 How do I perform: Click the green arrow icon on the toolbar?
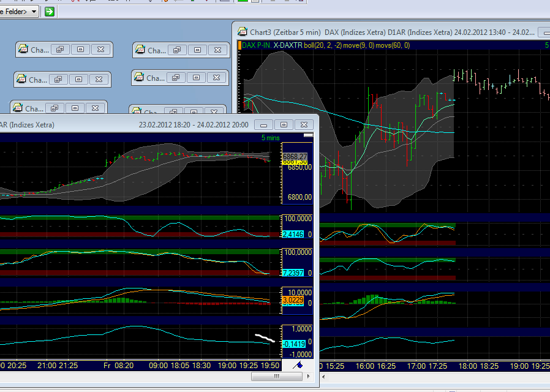coord(49,11)
